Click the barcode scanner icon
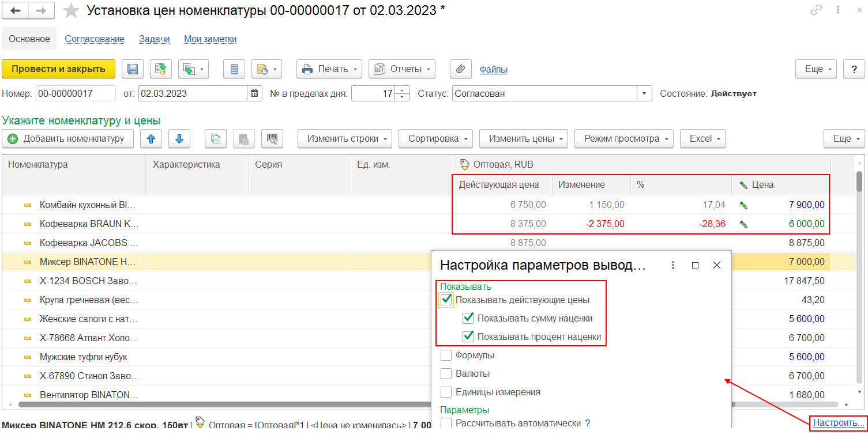Viewport: 868px width, 435px height. pyautogui.click(x=272, y=139)
